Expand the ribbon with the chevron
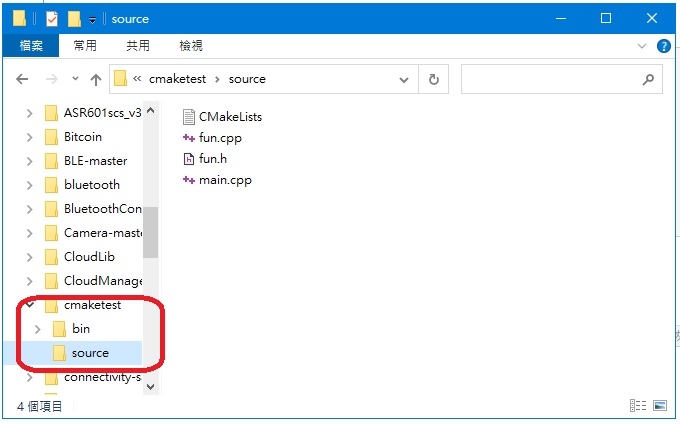Screen dimensions: 680x425 coord(643,46)
